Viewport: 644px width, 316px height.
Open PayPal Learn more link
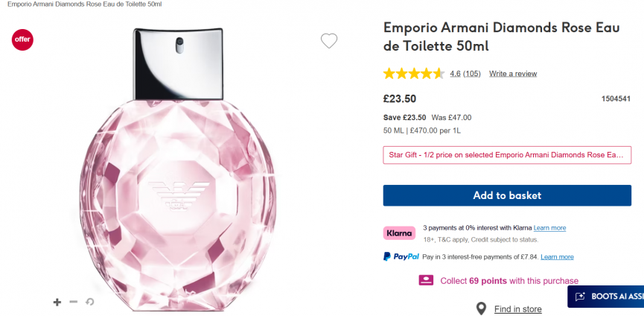557,256
